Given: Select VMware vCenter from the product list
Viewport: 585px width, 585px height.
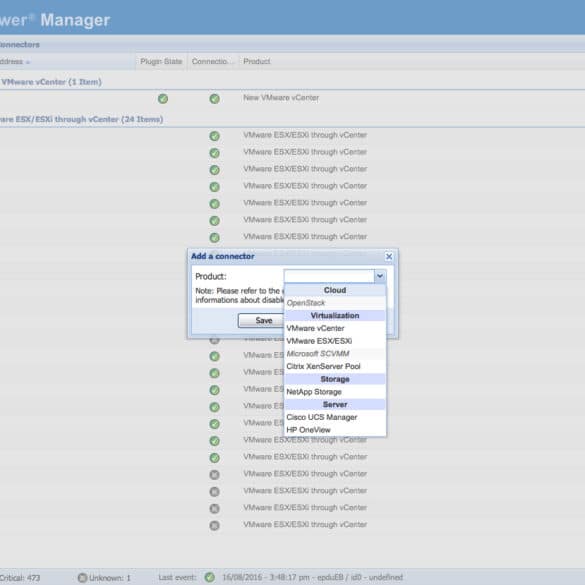Looking at the screenshot, I should coord(335,328).
